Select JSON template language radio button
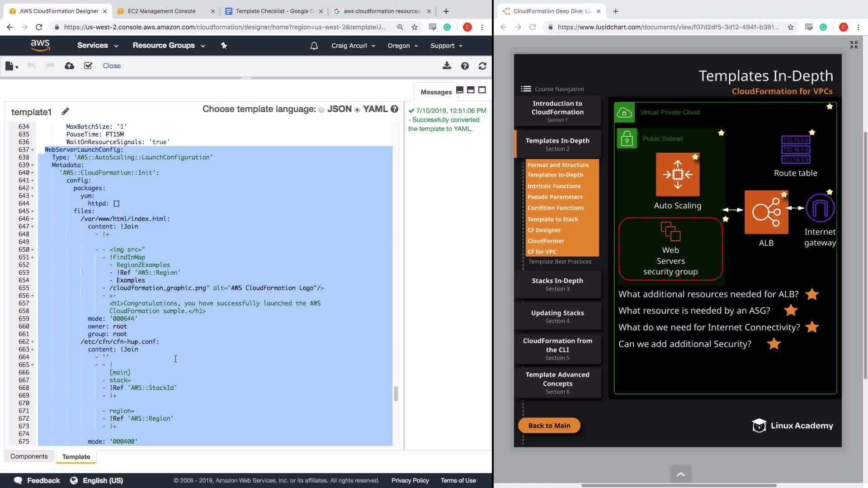Viewport: 868px width, 488px height. coord(321,110)
